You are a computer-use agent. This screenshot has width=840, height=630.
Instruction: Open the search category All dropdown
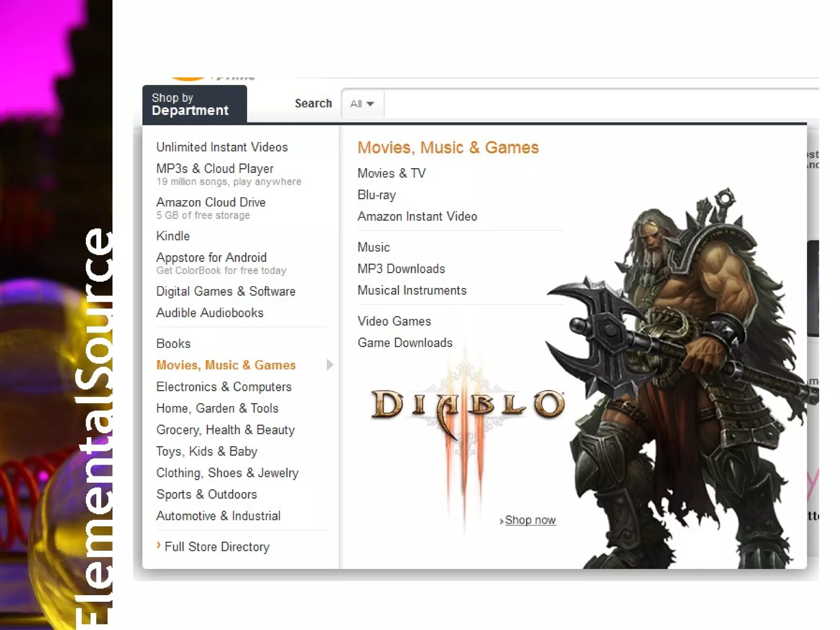(362, 104)
